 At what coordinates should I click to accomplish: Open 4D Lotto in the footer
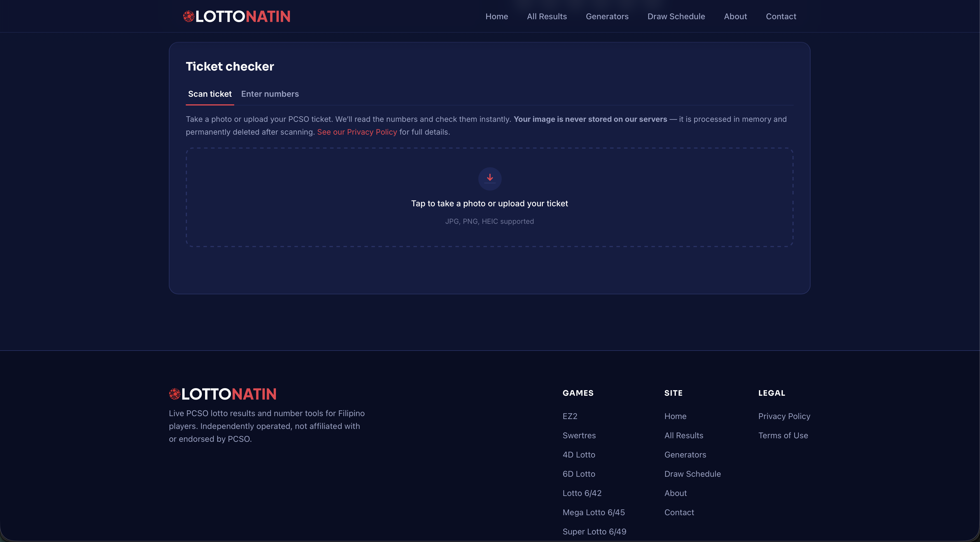[579, 455]
